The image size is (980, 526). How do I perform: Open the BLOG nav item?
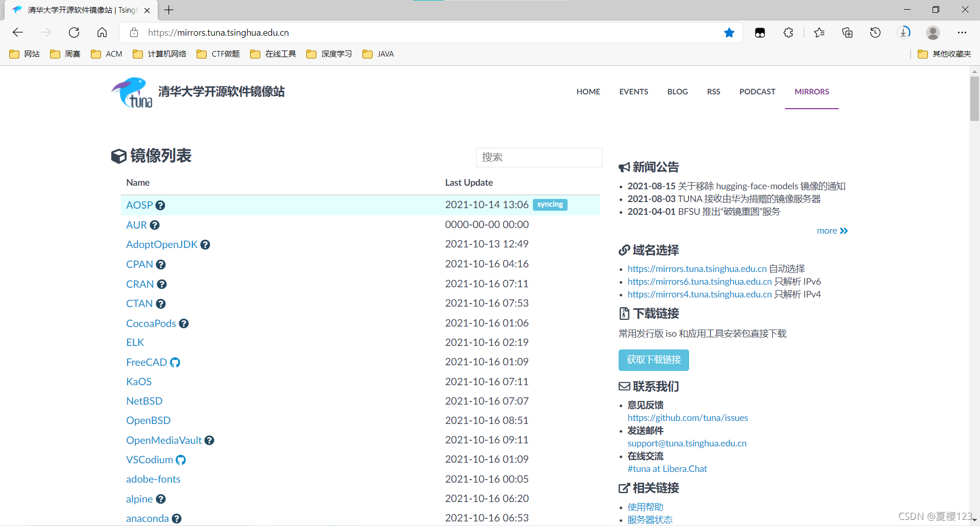coord(677,92)
